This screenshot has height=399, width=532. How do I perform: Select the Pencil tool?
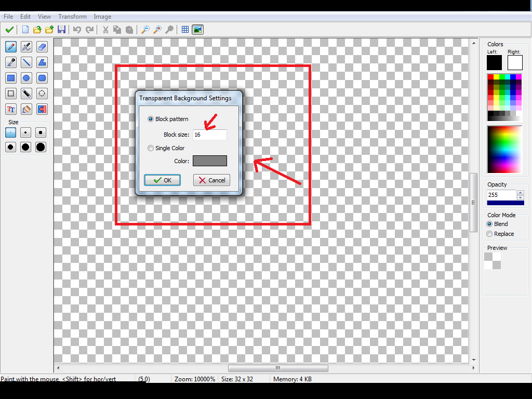10,47
